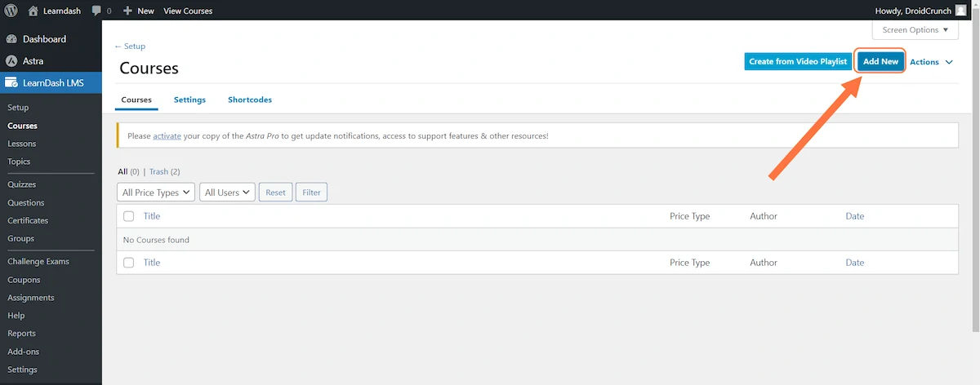Open Add-ons in the sidebar

click(x=23, y=352)
